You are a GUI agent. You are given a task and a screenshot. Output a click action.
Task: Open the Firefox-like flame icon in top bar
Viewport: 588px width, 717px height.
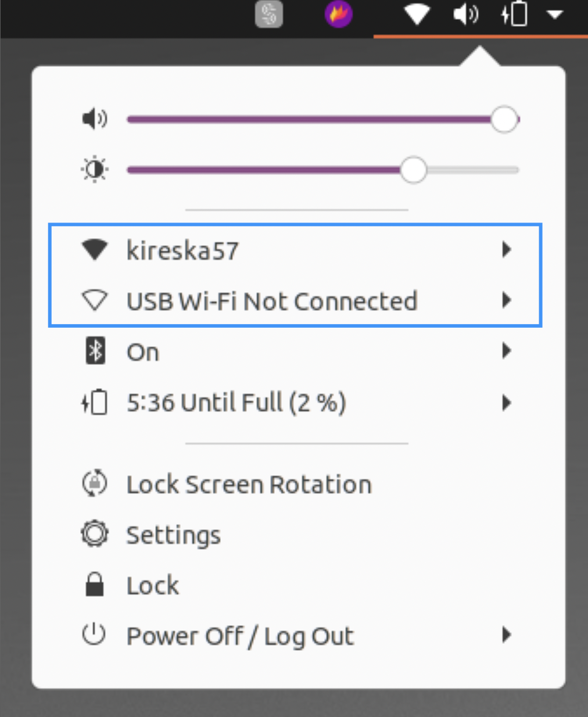coord(338,15)
